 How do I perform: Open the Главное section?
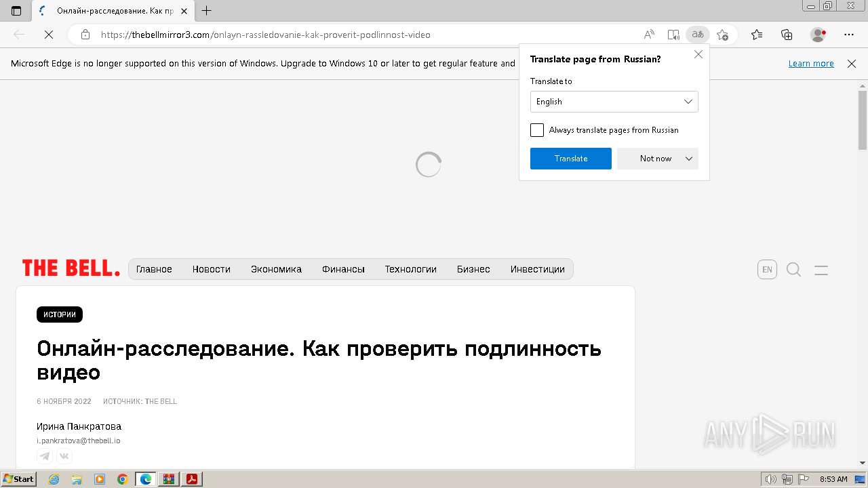[154, 269]
